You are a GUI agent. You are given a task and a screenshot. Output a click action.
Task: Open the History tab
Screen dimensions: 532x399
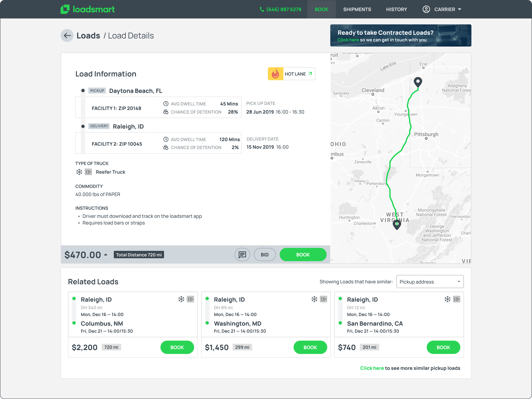click(396, 9)
